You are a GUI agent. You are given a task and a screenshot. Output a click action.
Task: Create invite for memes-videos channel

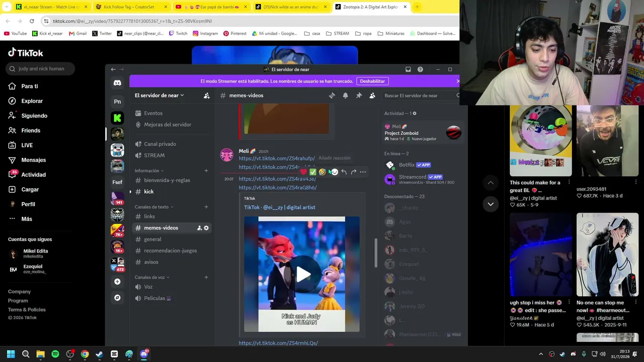coord(199,228)
